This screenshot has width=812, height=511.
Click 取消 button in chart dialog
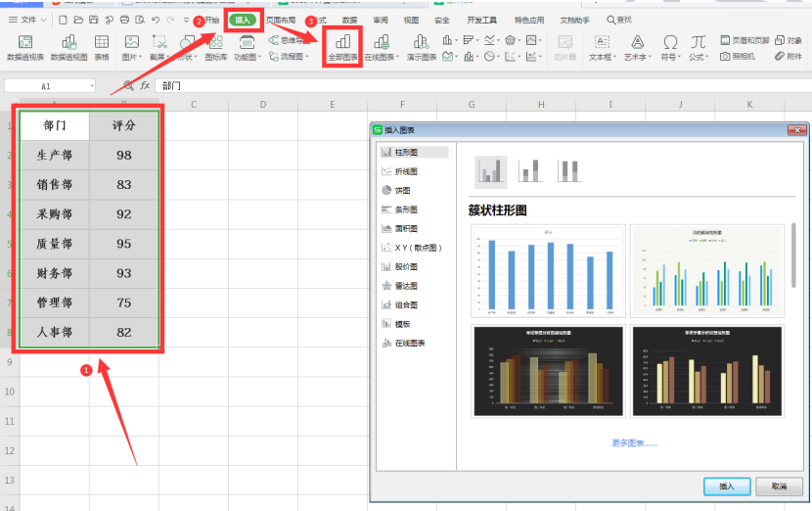779,487
